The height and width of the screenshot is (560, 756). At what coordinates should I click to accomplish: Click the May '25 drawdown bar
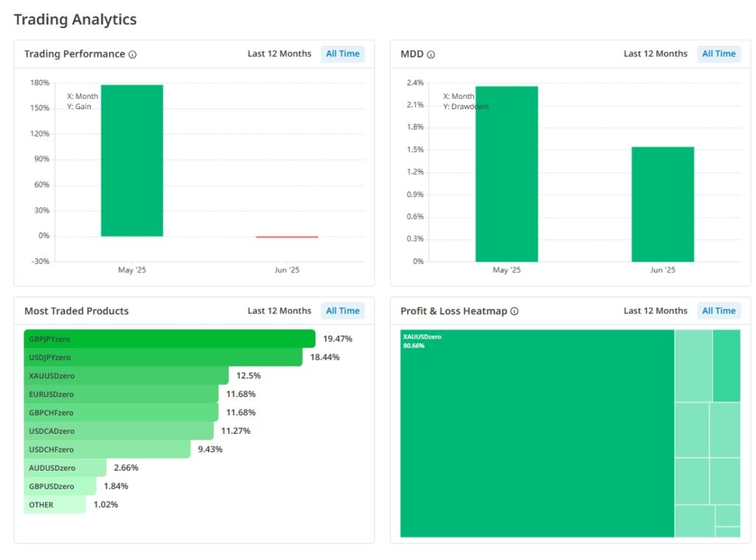pos(506,174)
